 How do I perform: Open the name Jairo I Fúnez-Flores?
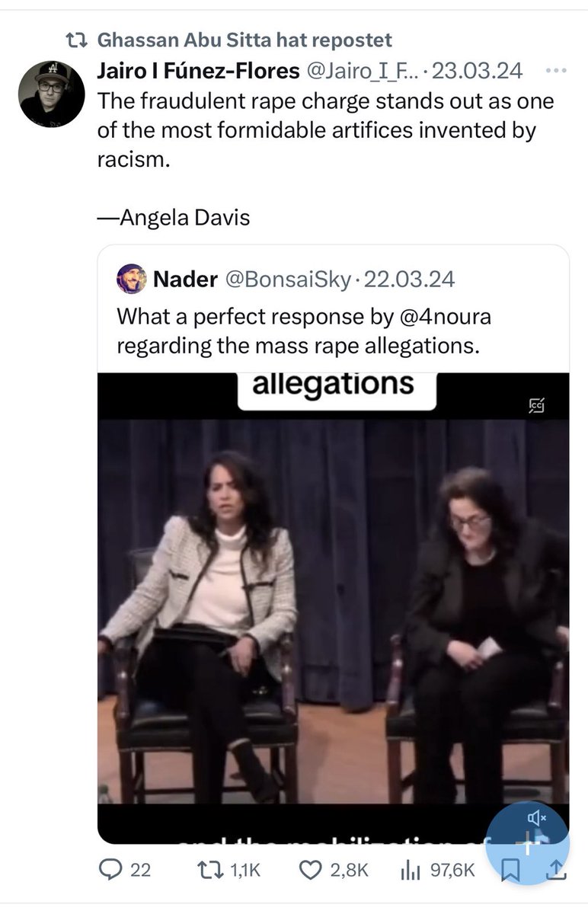(198, 71)
